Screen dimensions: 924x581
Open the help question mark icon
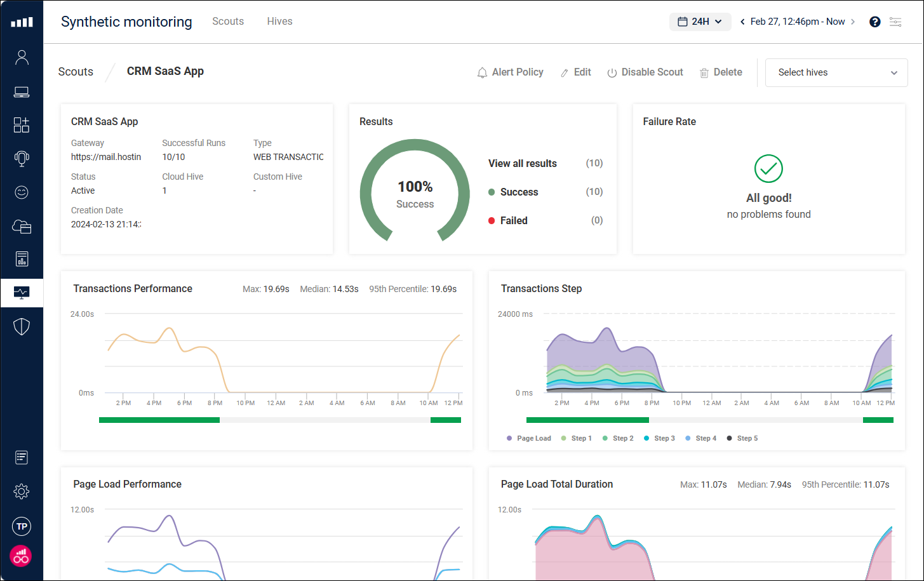click(875, 22)
